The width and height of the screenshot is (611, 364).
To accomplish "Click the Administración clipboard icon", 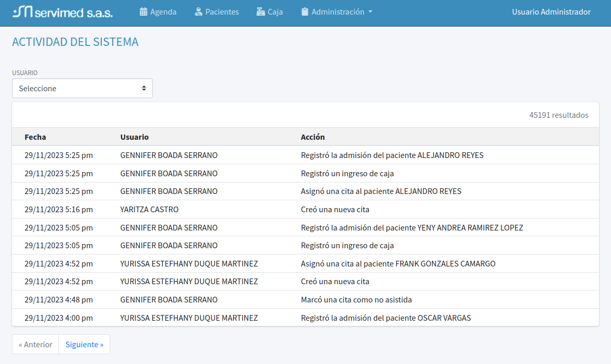I will (x=305, y=12).
